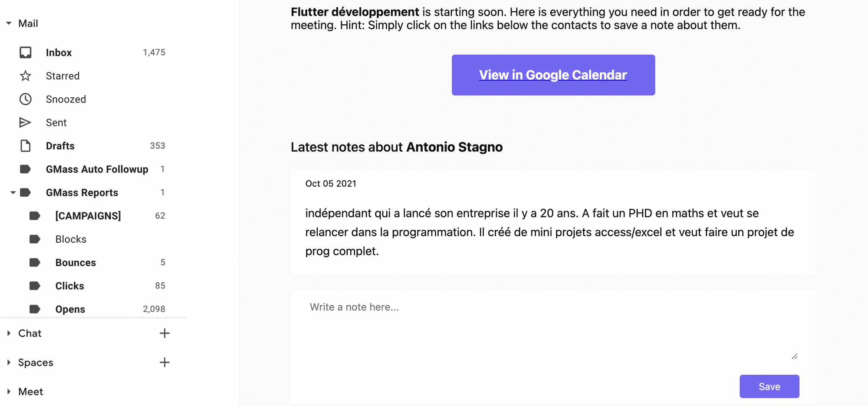Create a new space with plus icon
The width and height of the screenshot is (868, 406).
coord(164,363)
